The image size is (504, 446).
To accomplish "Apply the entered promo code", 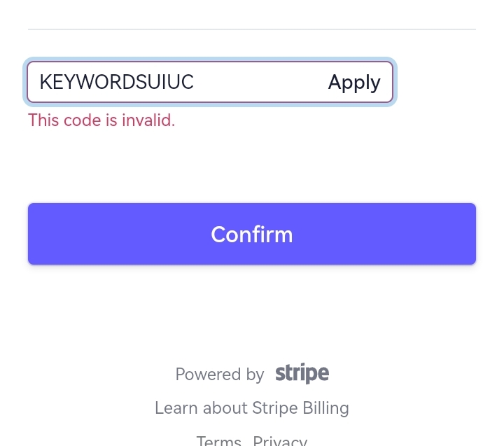I will [354, 82].
